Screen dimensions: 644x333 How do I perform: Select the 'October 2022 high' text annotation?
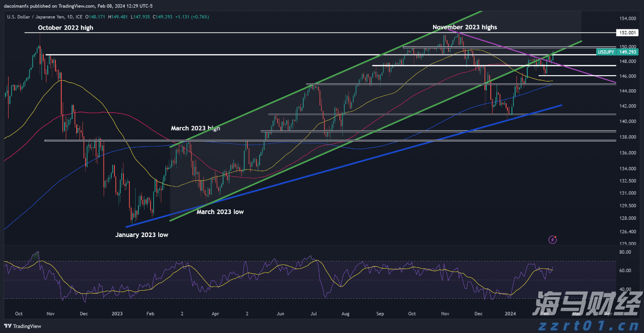pos(65,27)
